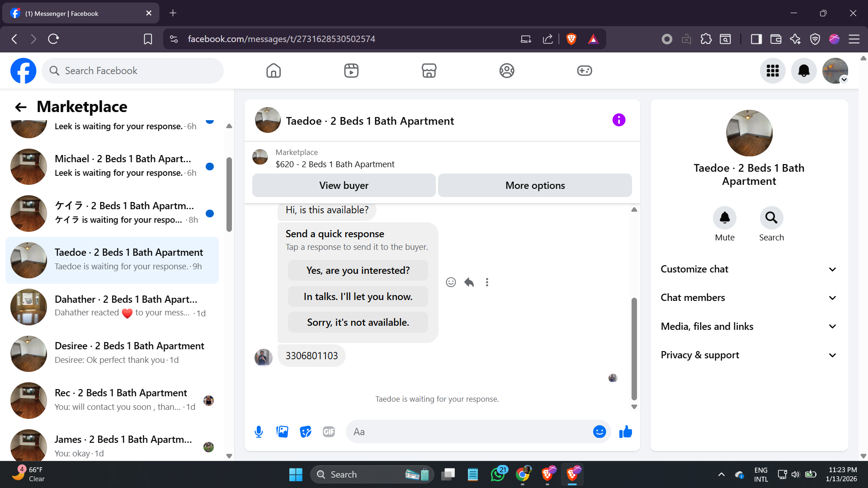The height and width of the screenshot is (488, 868).
Task: Open the sticker picker icon
Action: (306, 432)
